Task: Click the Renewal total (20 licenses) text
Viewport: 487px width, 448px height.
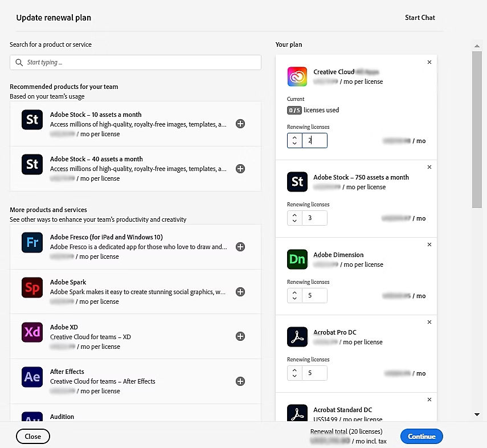Action: tap(346, 431)
